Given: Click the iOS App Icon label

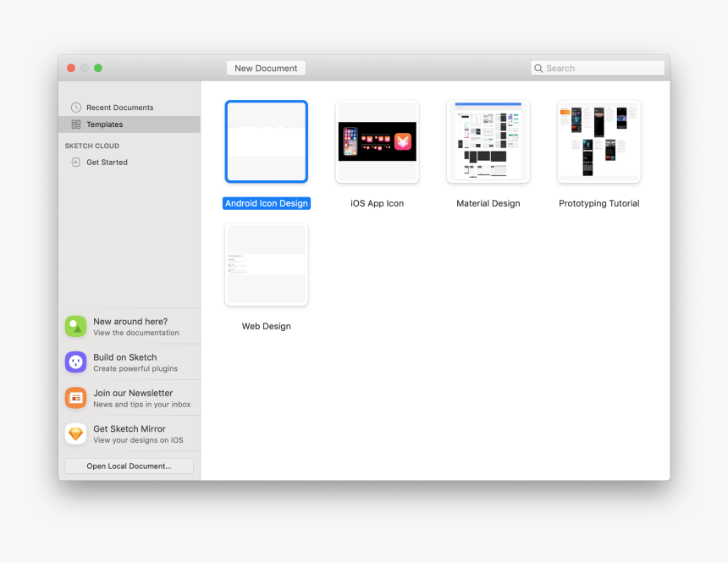Looking at the screenshot, I should point(378,203).
